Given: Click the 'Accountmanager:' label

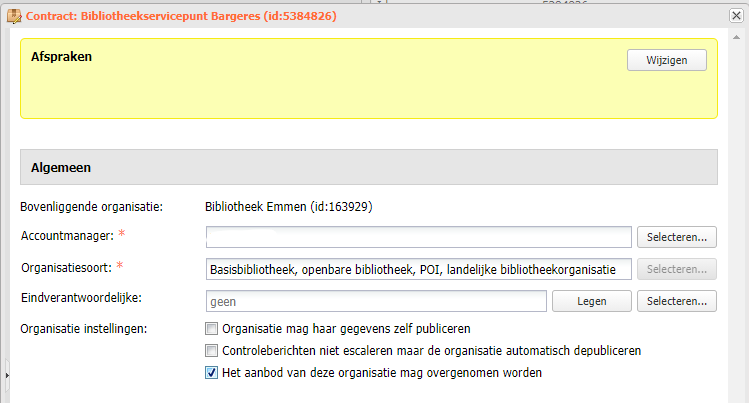Looking at the screenshot, I should coord(67,236).
